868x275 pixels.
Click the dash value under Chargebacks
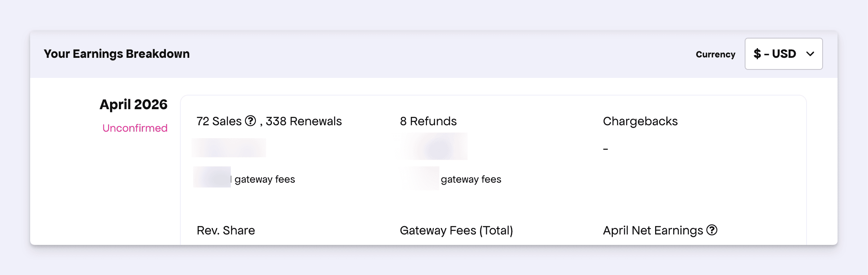pyautogui.click(x=605, y=149)
